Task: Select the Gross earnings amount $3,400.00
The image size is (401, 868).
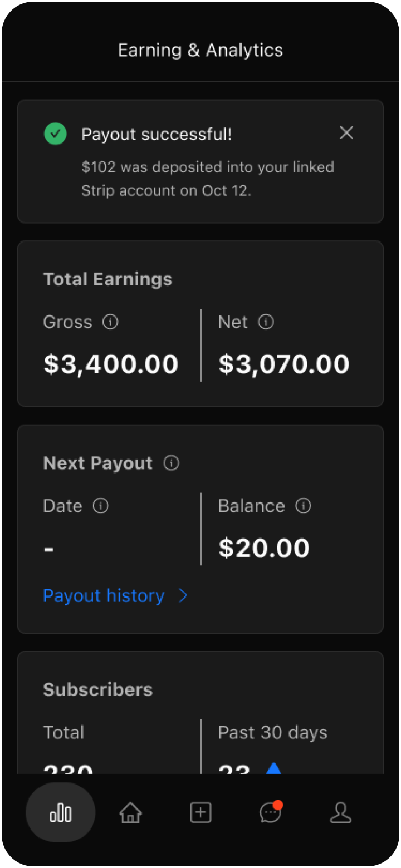Action: click(111, 364)
